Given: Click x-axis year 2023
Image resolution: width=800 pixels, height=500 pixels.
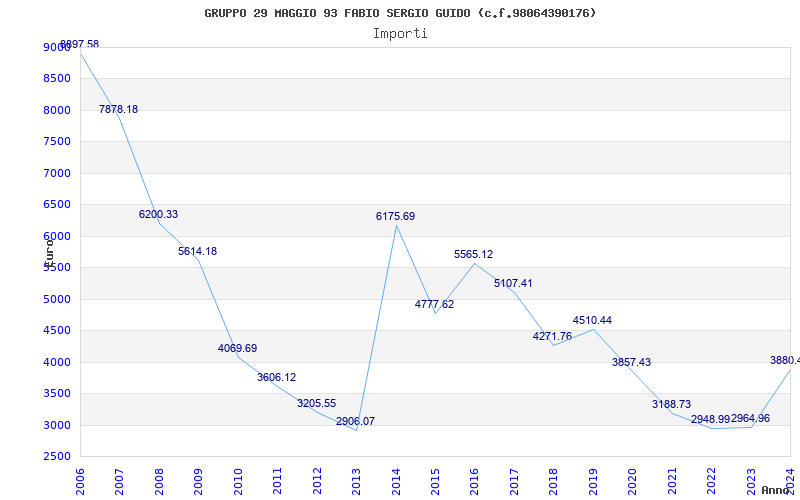Looking at the screenshot, I should tap(751, 482).
